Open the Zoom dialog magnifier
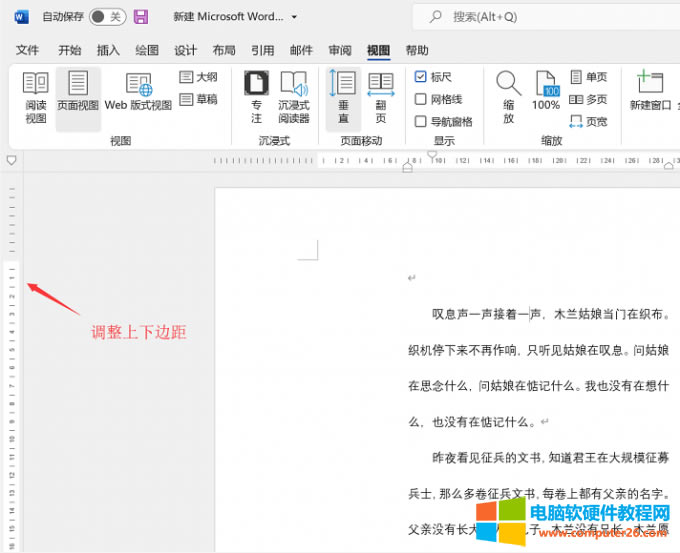 tap(508, 98)
